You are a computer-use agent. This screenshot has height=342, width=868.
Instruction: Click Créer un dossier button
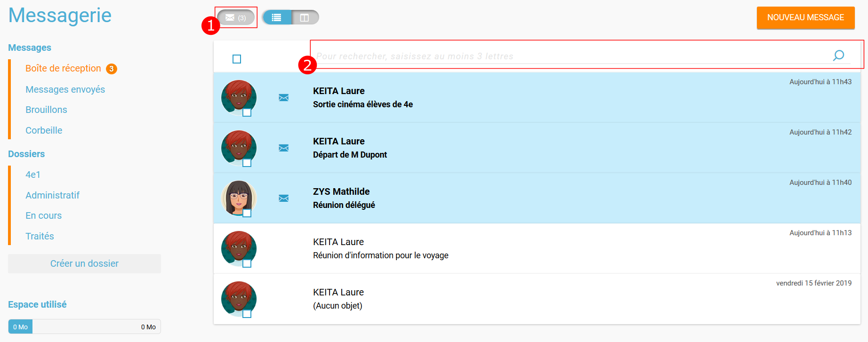[84, 263]
